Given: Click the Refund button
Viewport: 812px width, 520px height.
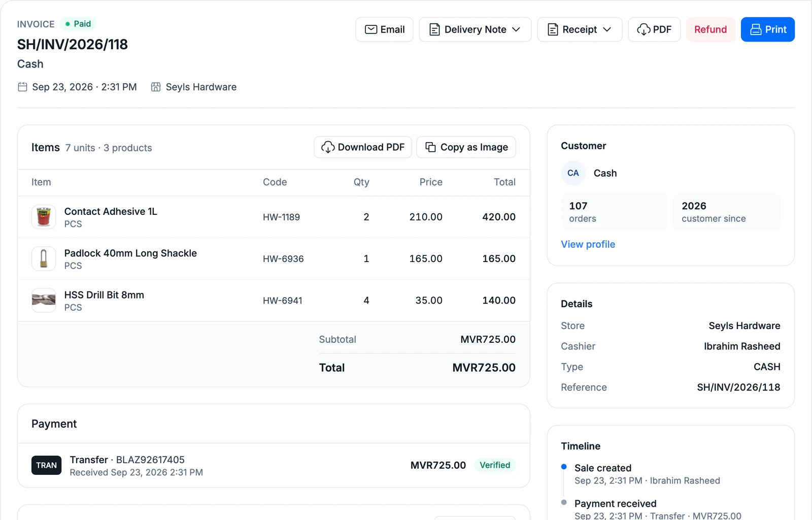Looking at the screenshot, I should pos(710,29).
